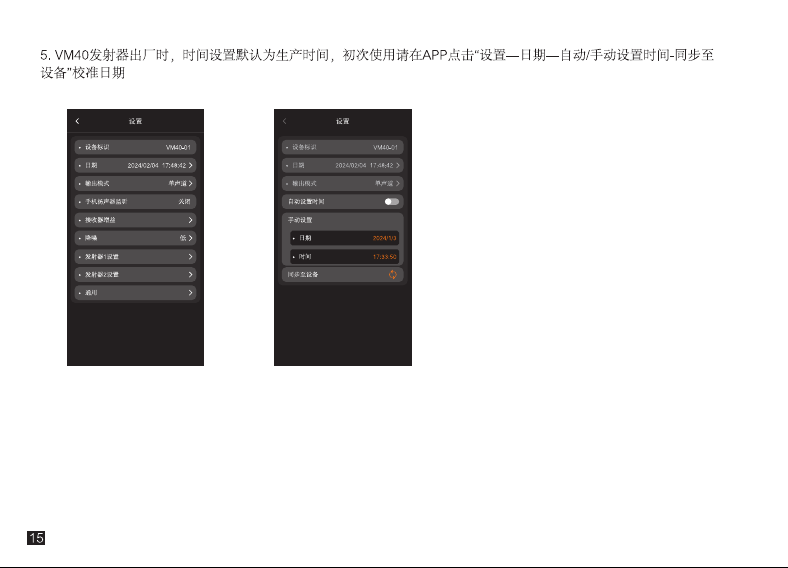This screenshot has height=568, width=788.
Task: Tap 设置 title in right screen
Action: (343, 121)
